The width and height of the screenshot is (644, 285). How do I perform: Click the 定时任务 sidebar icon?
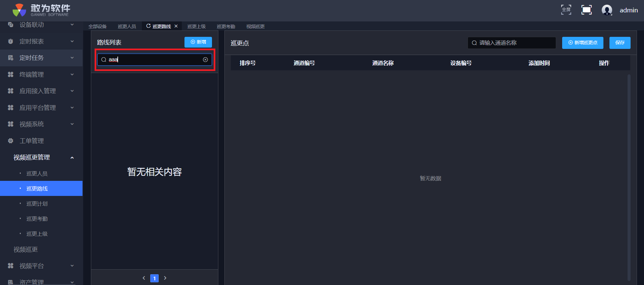point(10,58)
